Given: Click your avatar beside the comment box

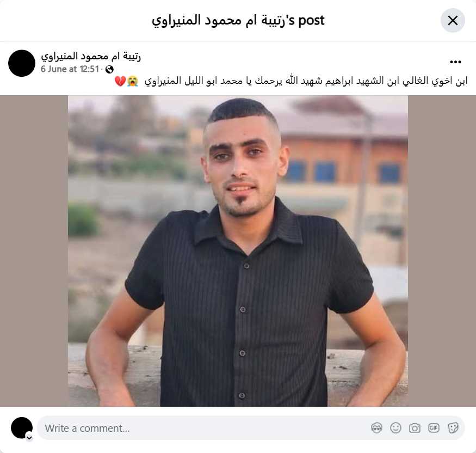Looking at the screenshot, I should pos(22,428).
